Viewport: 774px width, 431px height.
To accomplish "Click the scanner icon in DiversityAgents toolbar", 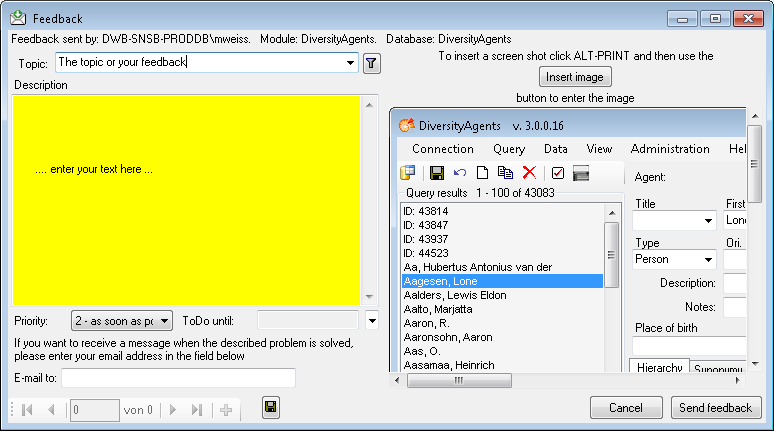I will pyautogui.click(x=581, y=173).
